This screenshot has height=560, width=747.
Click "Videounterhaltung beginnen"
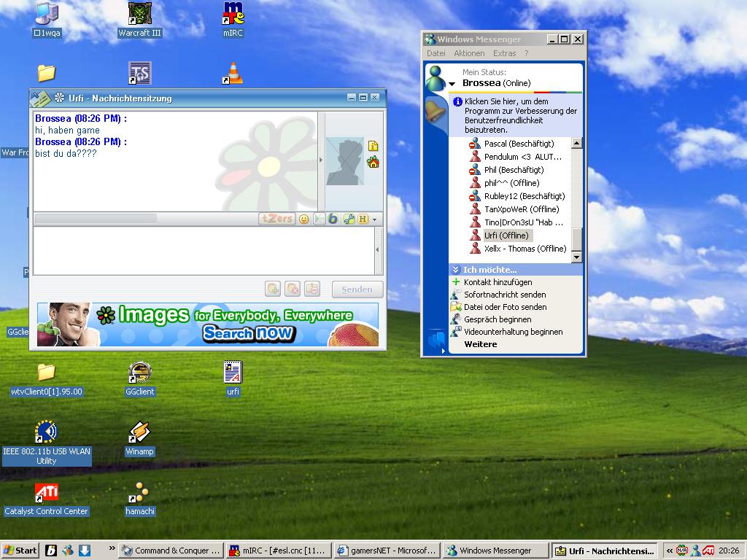pos(514,332)
